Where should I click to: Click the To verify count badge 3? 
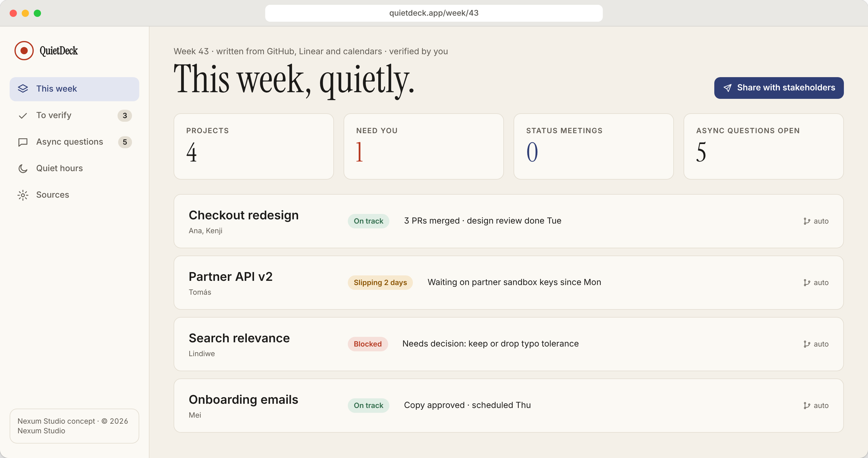125,115
